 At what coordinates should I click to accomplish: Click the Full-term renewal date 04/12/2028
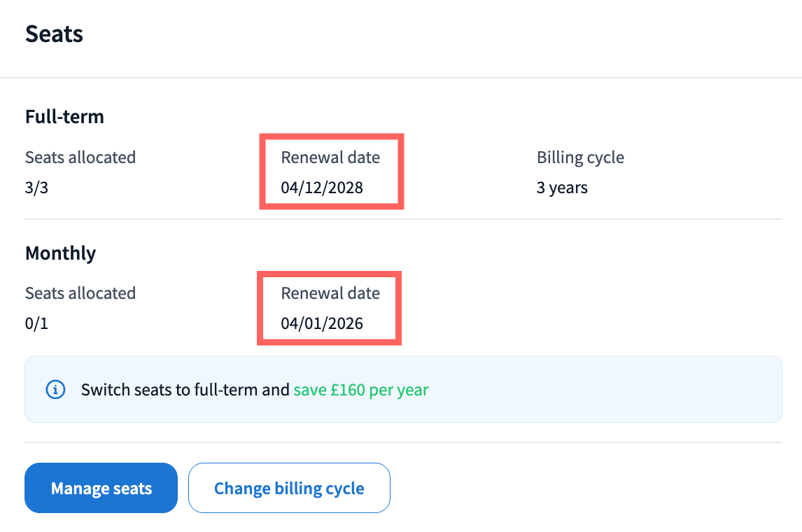click(x=322, y=188)
